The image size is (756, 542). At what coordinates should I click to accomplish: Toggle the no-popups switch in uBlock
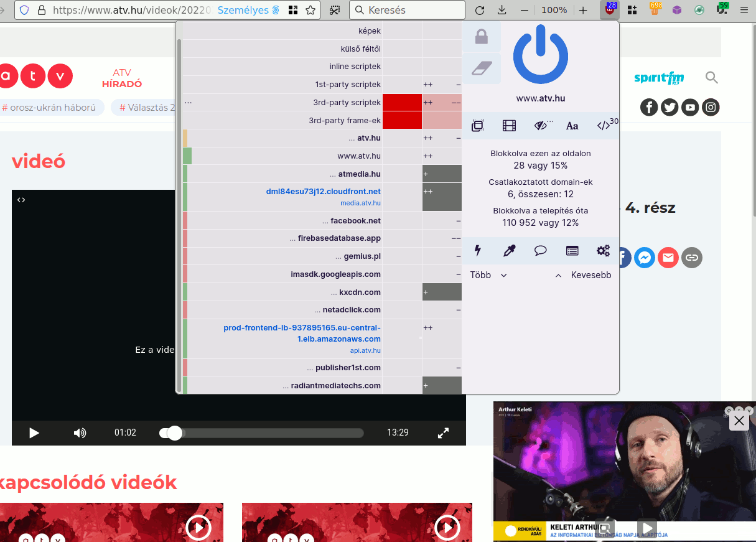pyautogui.click(x=478, y=126)
